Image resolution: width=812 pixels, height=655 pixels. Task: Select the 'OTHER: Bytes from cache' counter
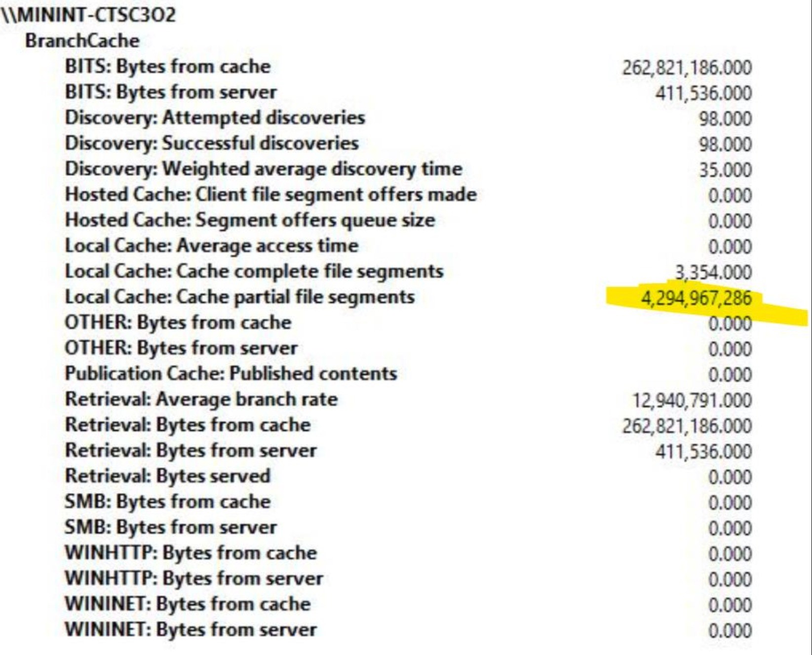coord(178,323)
